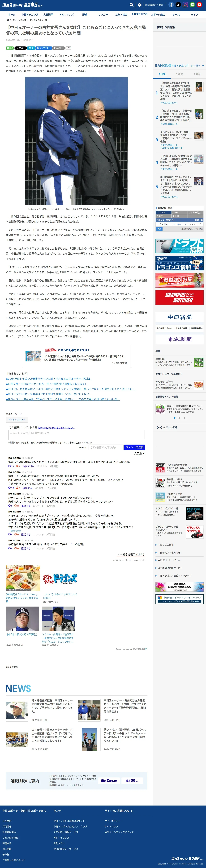Open the 人気順 sort dropdown
This screenshot has height=868, width=206.
[139, 454]
